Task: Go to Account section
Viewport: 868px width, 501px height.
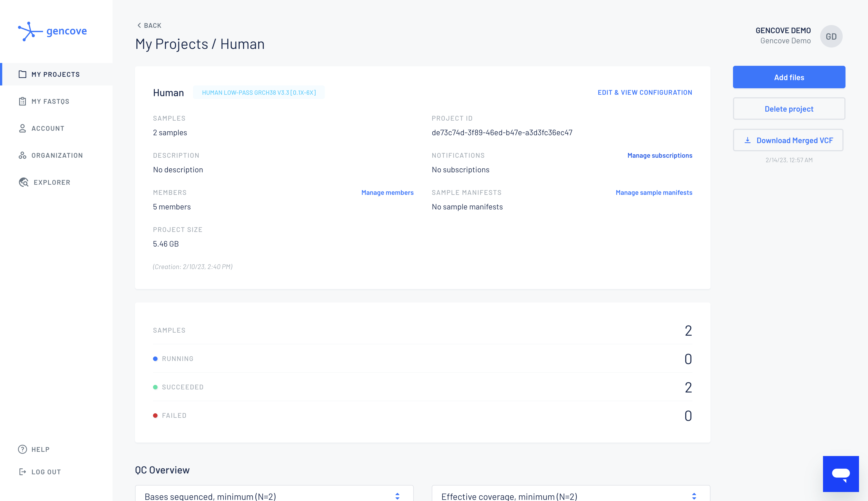Action: coord(56,128)
